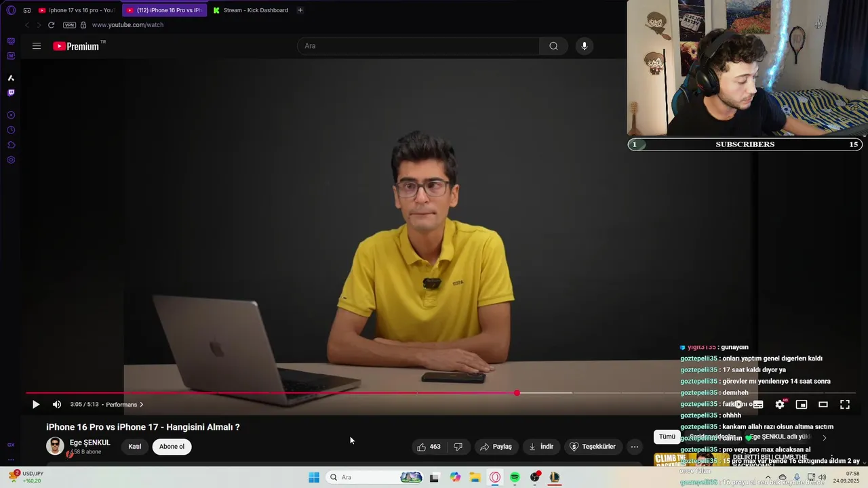Select the 'Tümü' filter chip
The image size is (868, 488).
667,437
